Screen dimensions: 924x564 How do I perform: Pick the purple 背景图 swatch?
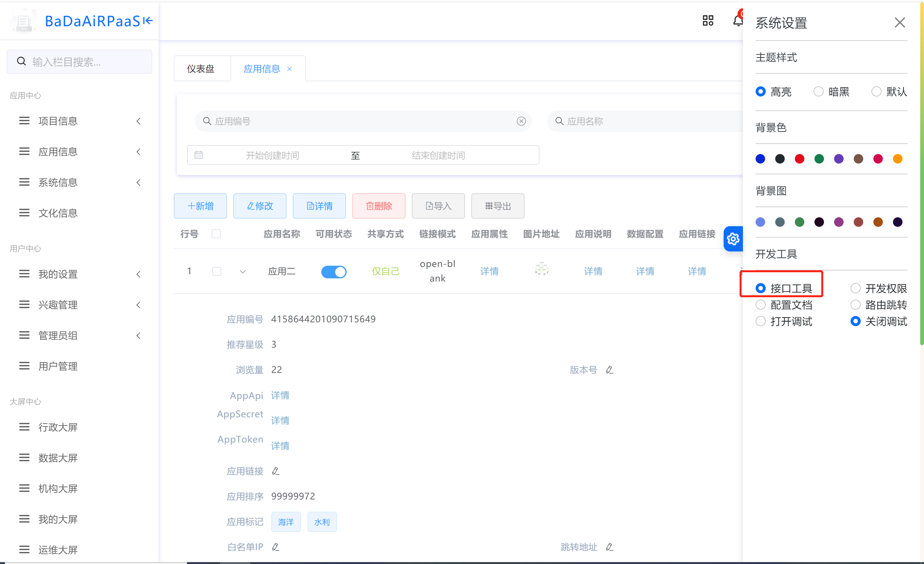coord(839,222)
